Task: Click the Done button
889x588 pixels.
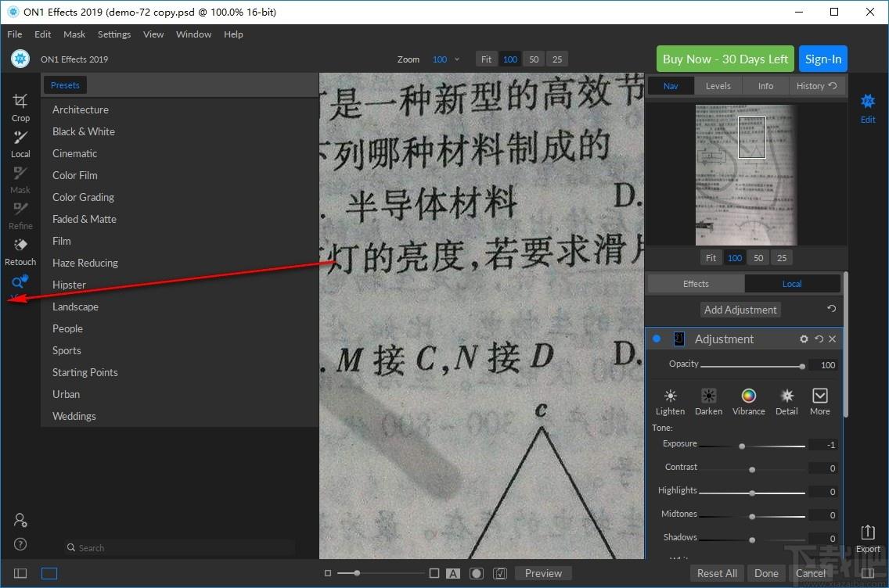Action: (x=766, y=573)
